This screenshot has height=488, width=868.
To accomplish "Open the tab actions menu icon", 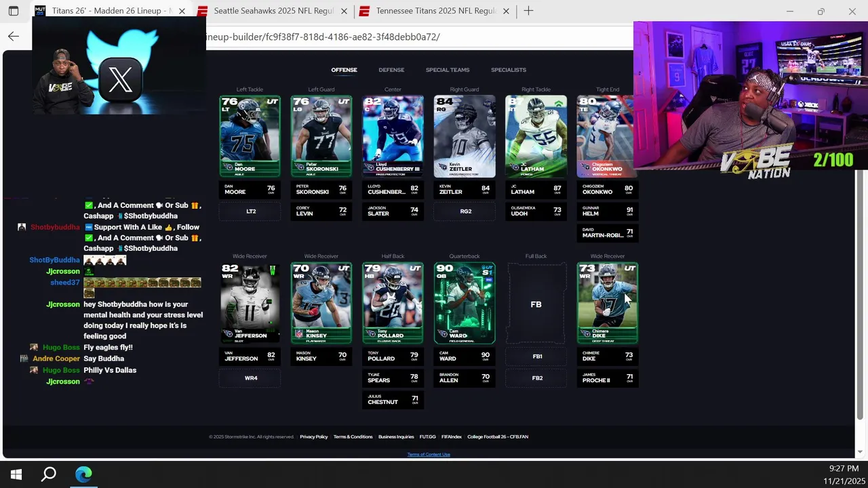I will point(14,11).
